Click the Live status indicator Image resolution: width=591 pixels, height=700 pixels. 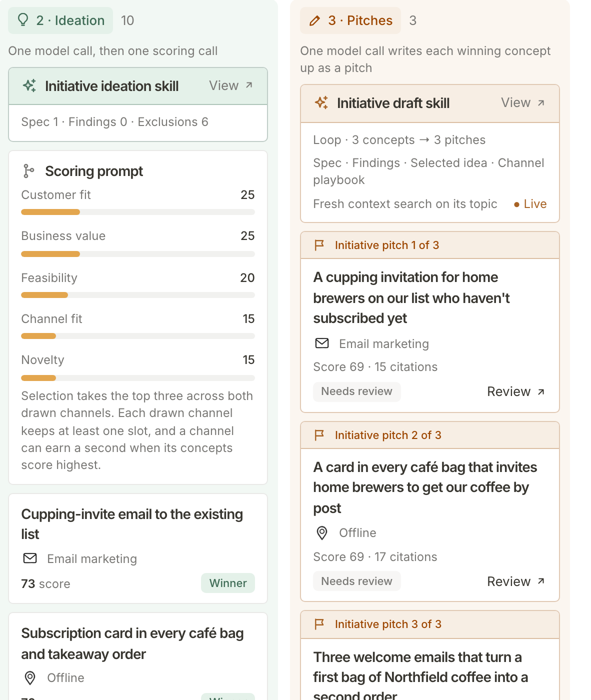coord(530,204)
